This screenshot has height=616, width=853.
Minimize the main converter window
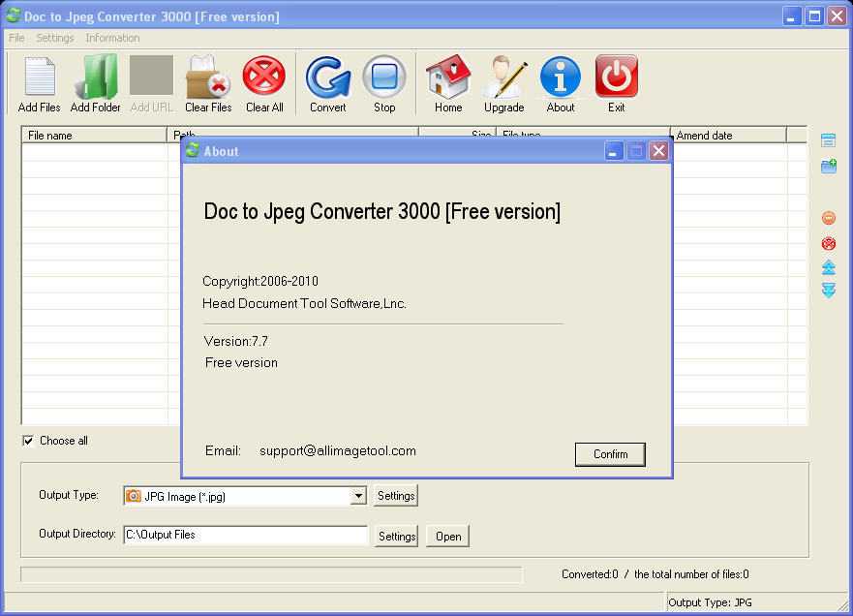(792, 16)
